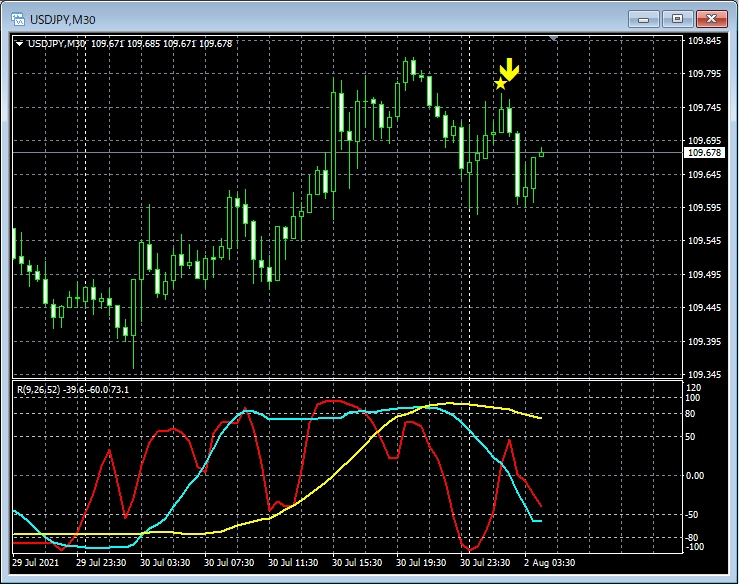The height and width of the screenshot is (584, 740).
Task: Click the gray chart shift triangle marker
Action: tap(555, 39)
